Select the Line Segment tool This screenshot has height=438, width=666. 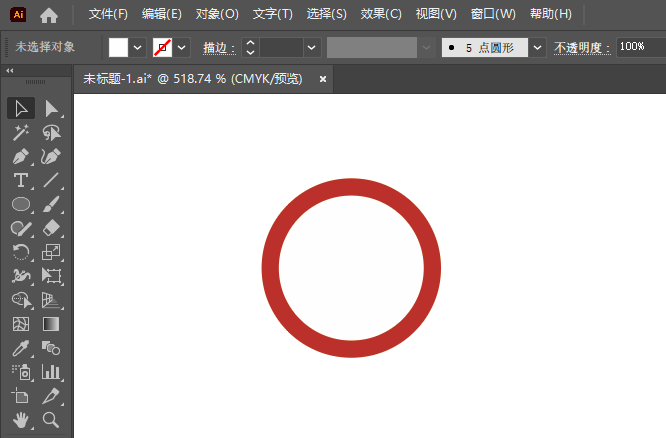pyautogui.click(x=51, y=180)
